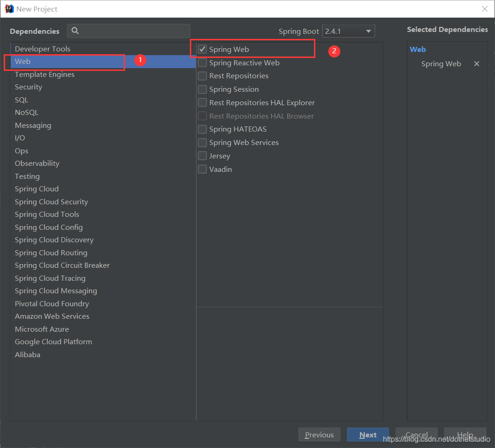Open Help for the dialog
The image size is (495, 448).
[x=465, y=435]
